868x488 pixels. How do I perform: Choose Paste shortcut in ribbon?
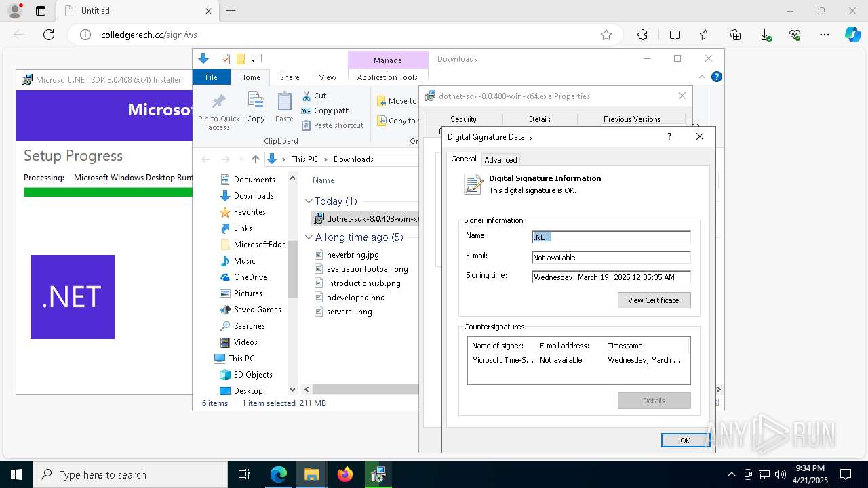[x=333, y=125]
